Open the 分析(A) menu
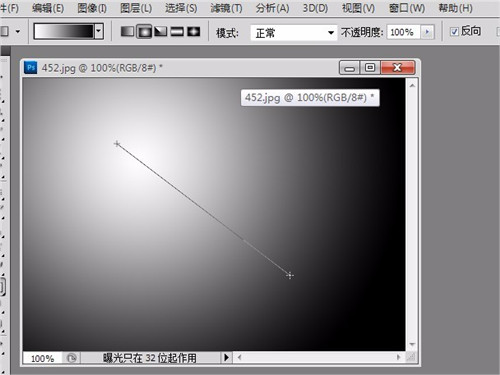The width and height of the screenshot is (500, 375). [272, 8]
